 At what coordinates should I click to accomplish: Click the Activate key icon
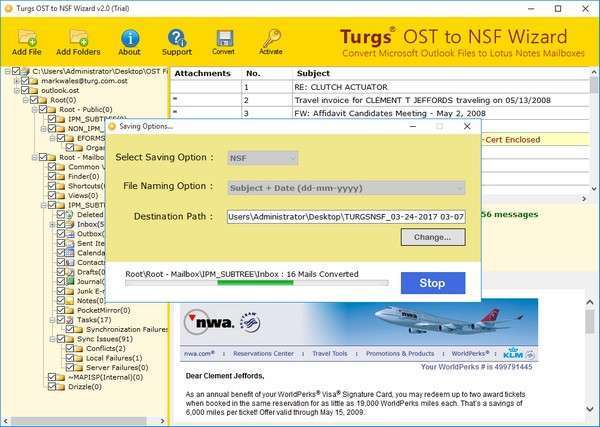pos(270,38)
